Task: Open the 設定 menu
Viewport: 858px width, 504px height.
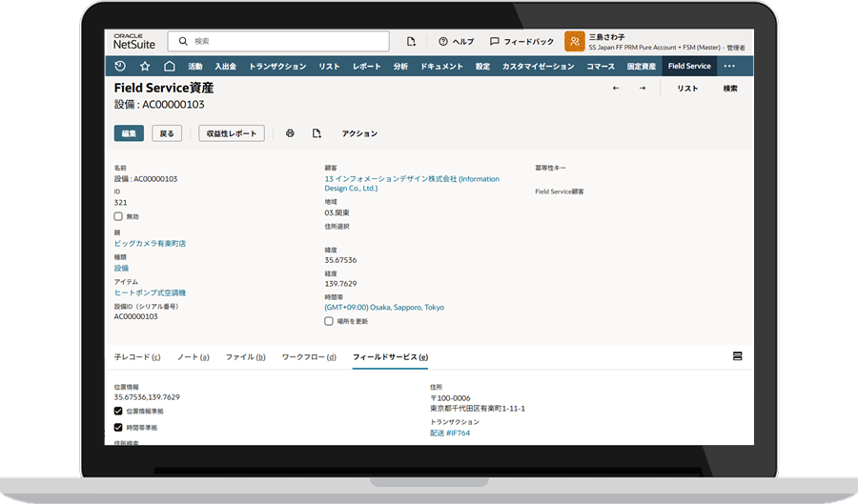Action: coord(482,66)
